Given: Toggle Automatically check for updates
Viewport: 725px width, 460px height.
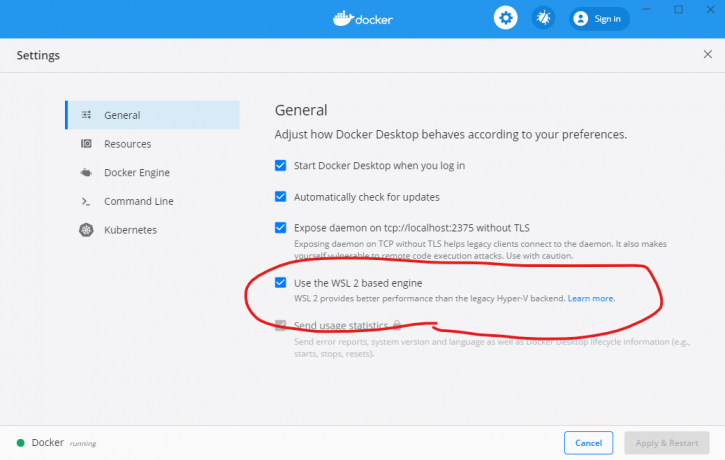Looking at the screenshot, I should coord(280,196).
